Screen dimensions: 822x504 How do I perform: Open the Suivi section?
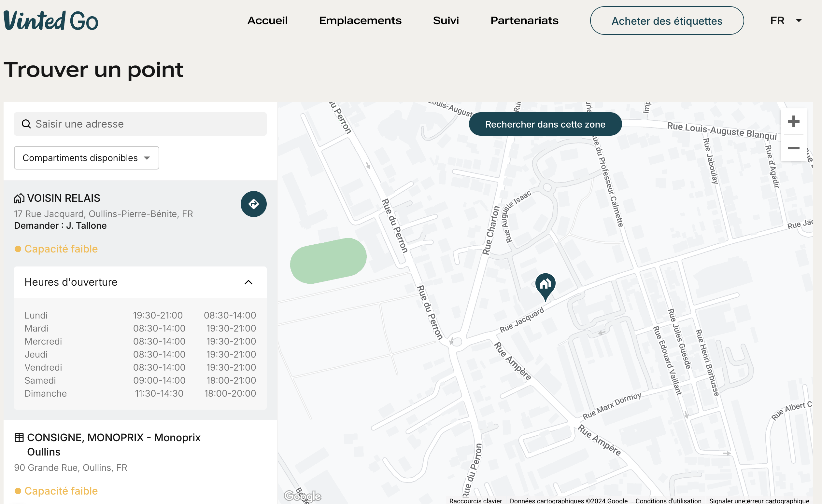tap(446, 21)
